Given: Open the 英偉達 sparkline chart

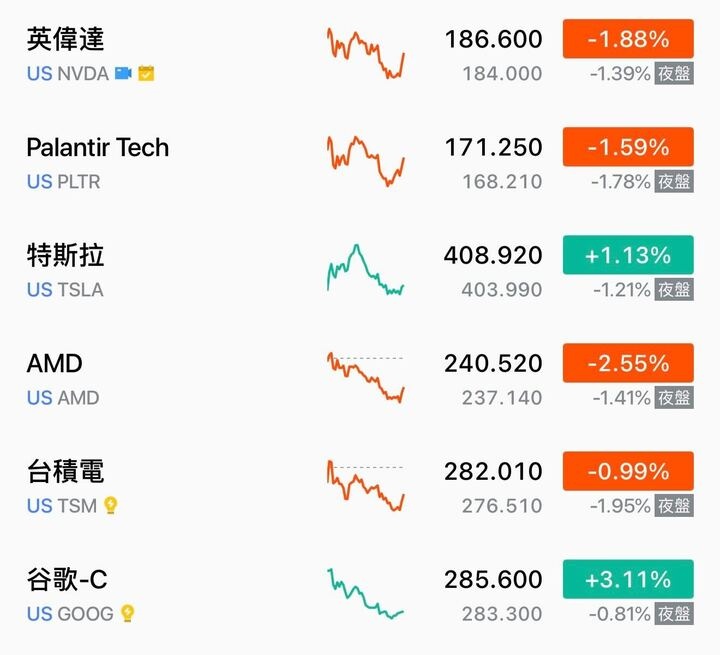Looking at the screenshot, I should click(366, 54).
